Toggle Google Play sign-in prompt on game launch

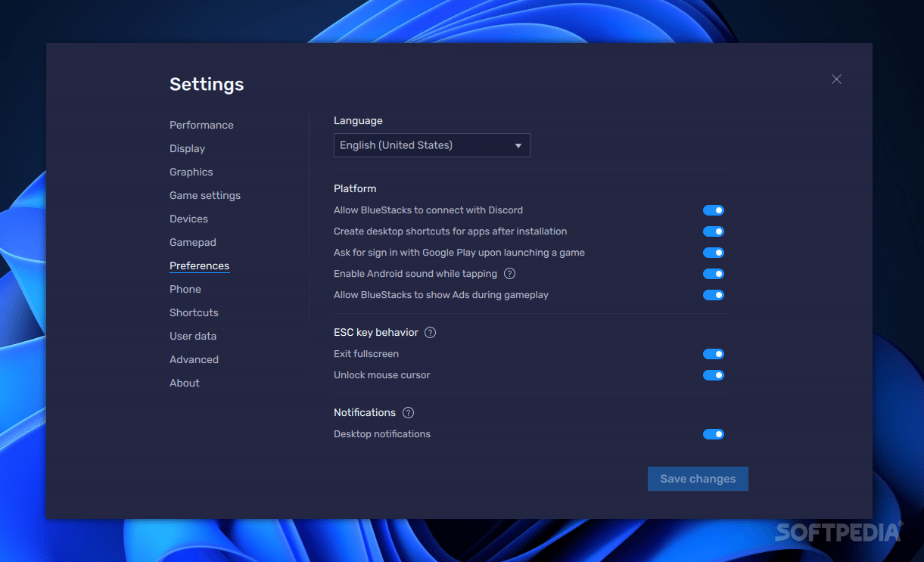714,253
